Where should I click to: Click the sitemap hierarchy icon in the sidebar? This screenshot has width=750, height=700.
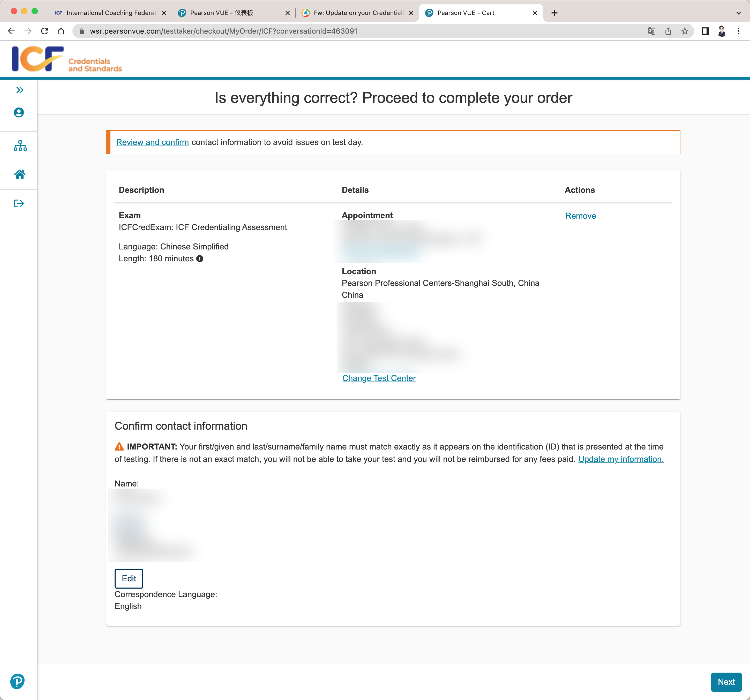(20, 146)
